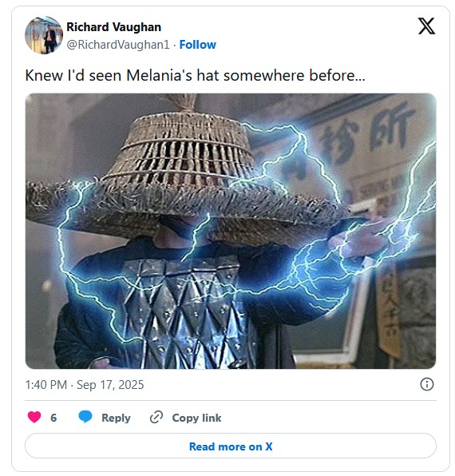Screen dimensions: 455x476
Task: Open Richard Vaughan's profile avatar
Action: pyautogui.click(x=44, y=35)
